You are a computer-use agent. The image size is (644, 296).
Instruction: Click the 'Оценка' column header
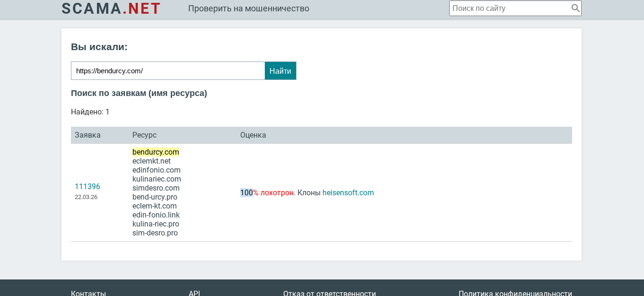(x=253, y=135)
